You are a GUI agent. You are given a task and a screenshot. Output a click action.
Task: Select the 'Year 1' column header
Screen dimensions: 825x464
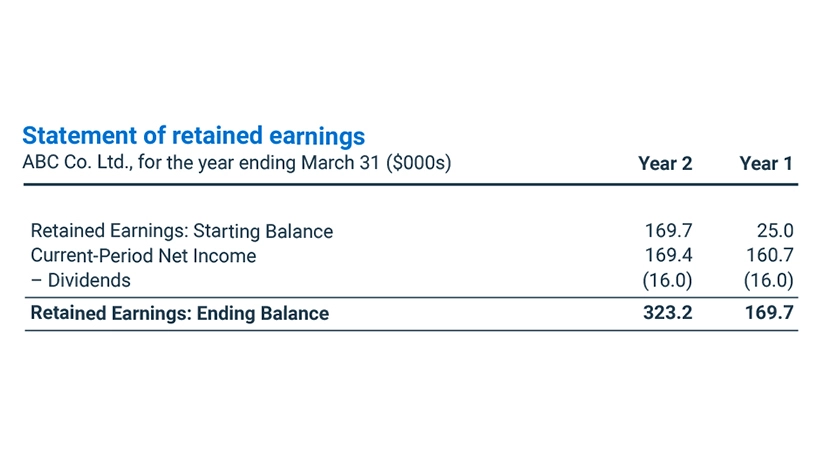pos(766,164)
